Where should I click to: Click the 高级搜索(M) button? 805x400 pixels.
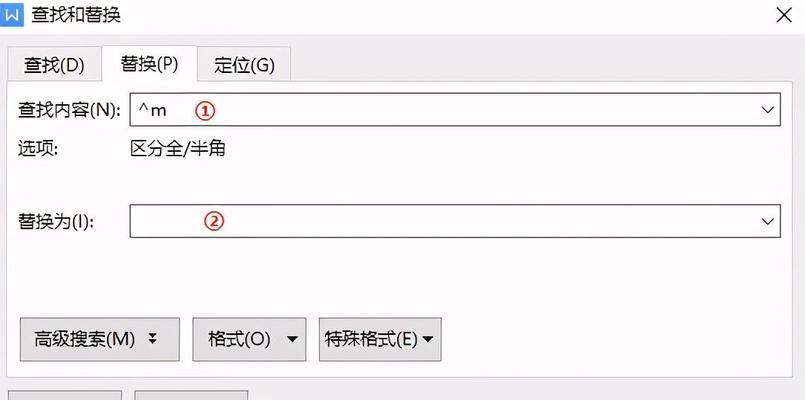[x=100, y=339]
